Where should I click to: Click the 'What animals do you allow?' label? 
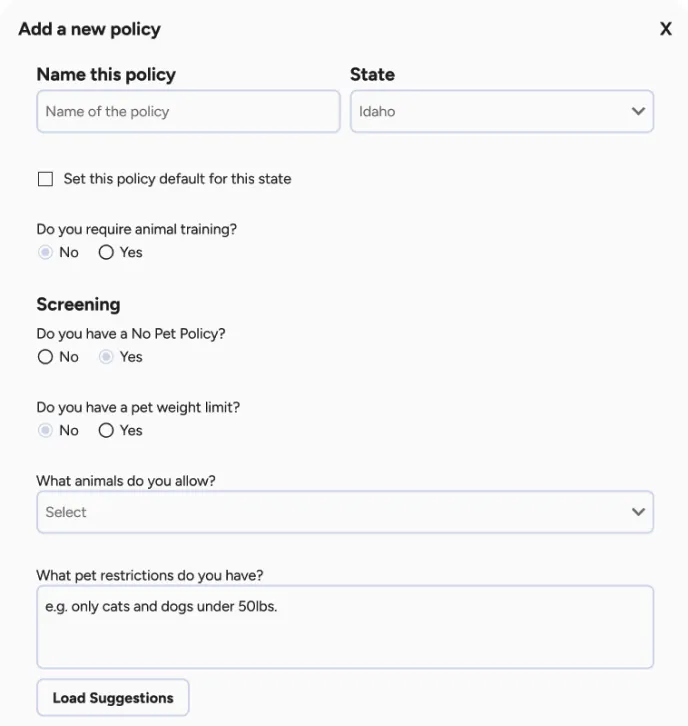(x=126, y=481)
